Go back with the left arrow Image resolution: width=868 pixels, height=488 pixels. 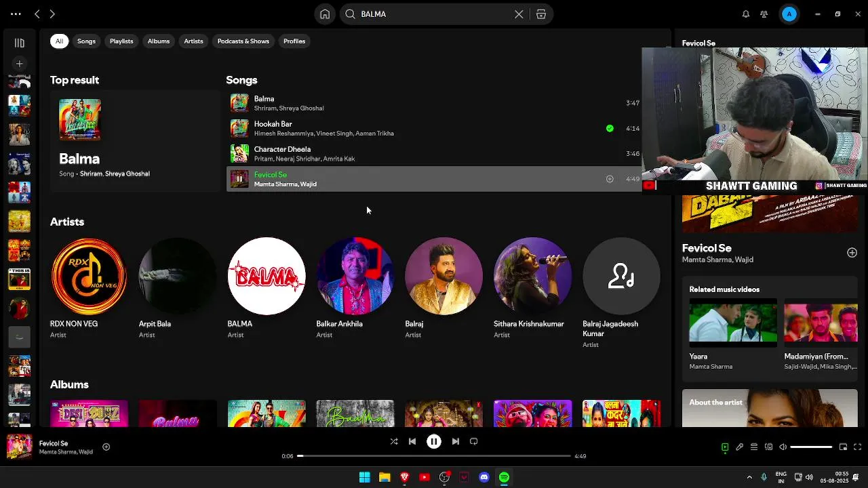tap(37, 14)
